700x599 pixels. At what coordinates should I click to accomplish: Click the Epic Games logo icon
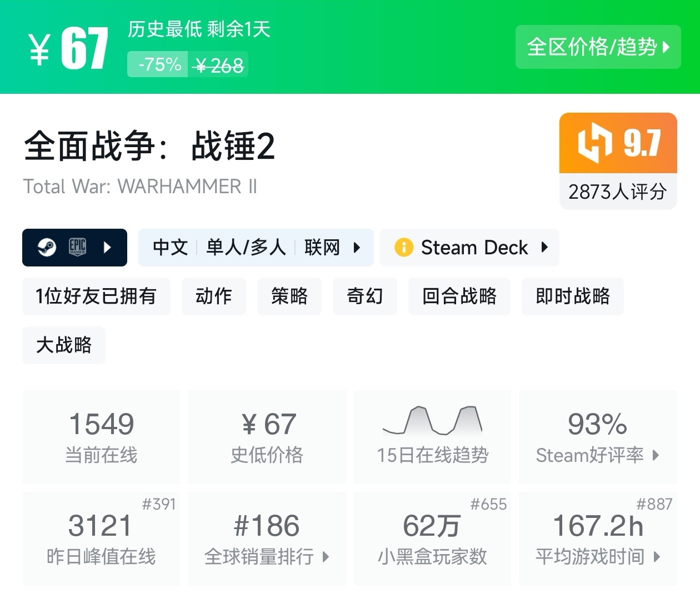(x=77, y=247)
